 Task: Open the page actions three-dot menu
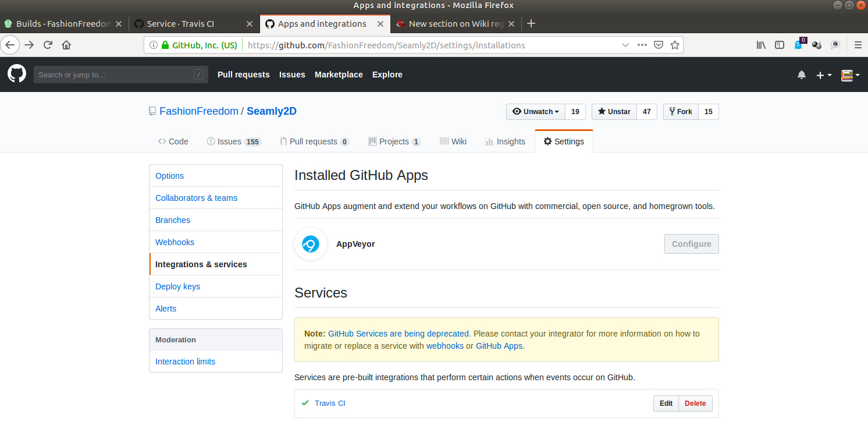coord(642,45)
